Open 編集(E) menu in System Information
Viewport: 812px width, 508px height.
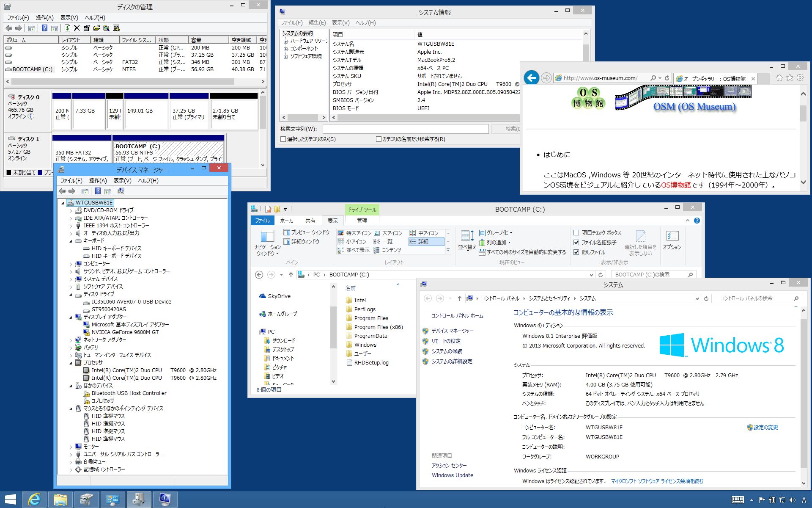(317, 23)
